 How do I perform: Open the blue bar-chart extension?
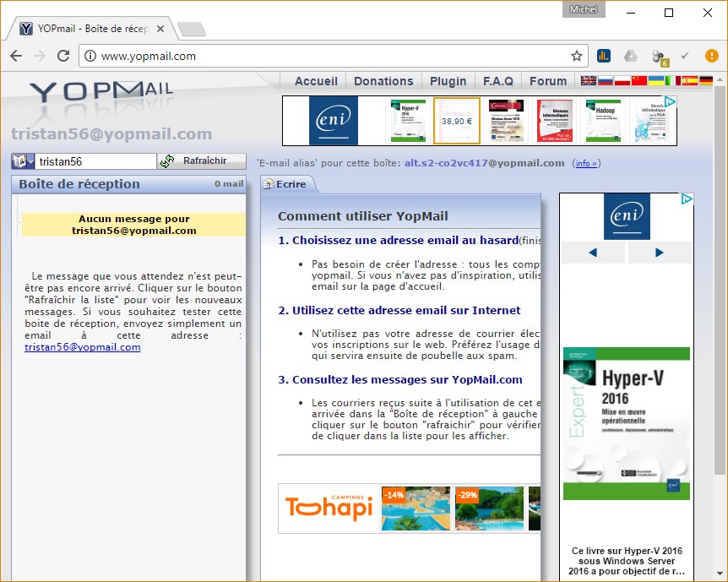(604, 57)
